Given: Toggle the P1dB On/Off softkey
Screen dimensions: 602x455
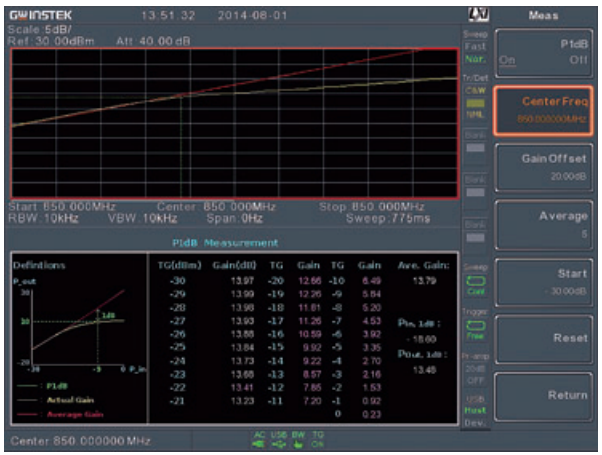Looking at the screenshot, I should (544, 53).
